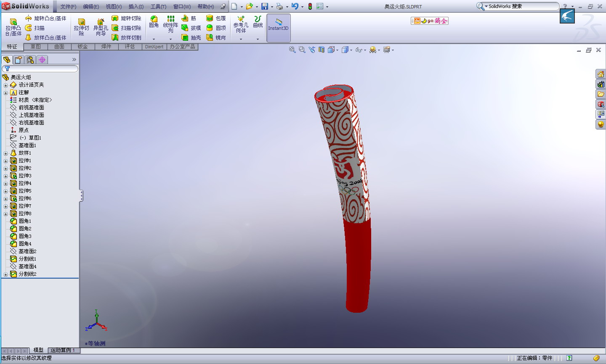Open the SolidWorks Resources task pane tab
The height and width of the screenshot is (364, 606).
click(x=601, y=74)
